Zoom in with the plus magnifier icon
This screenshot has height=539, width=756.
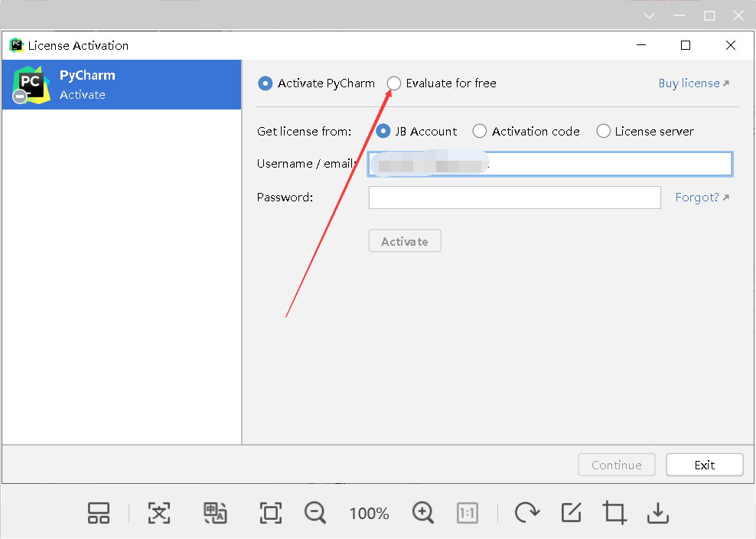click(x=423, y=512)
